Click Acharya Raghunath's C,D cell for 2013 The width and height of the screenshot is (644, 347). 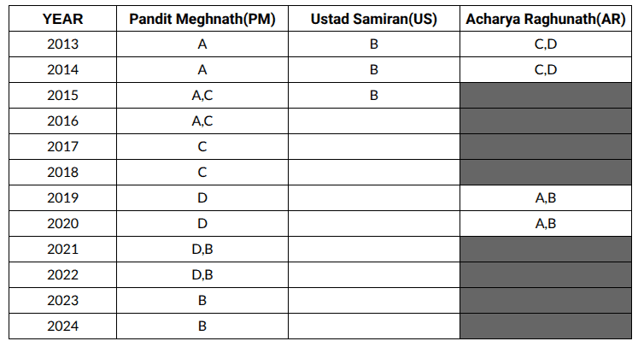point(545,44)
